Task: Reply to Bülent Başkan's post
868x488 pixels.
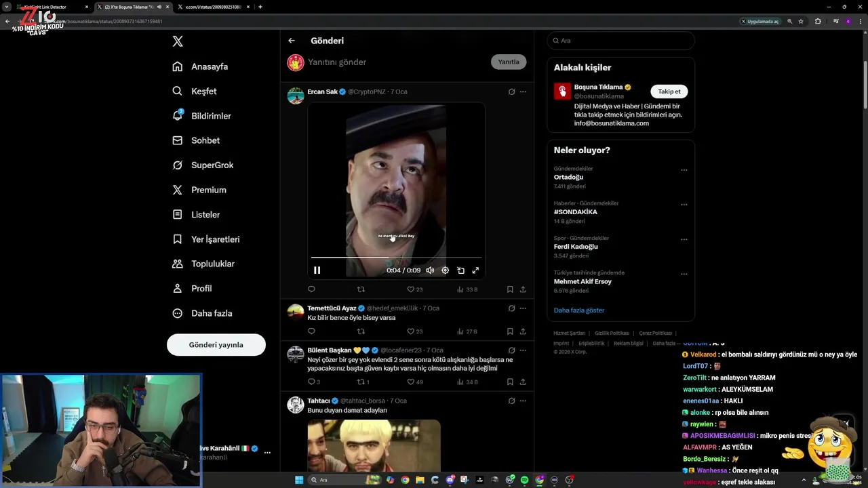Action: click(314, 382)
